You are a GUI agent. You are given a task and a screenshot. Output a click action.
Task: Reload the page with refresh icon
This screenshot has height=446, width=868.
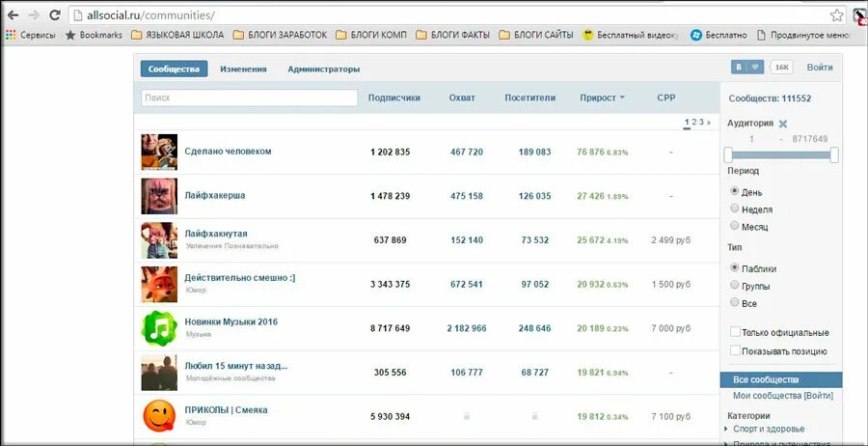[54, 14]
